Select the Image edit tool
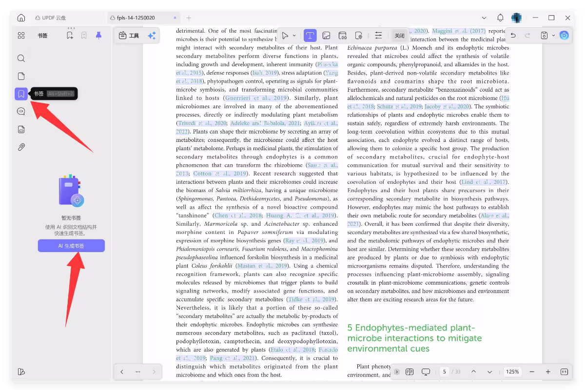This screenshot has width=585, height=392. click(x=326, y=36)
